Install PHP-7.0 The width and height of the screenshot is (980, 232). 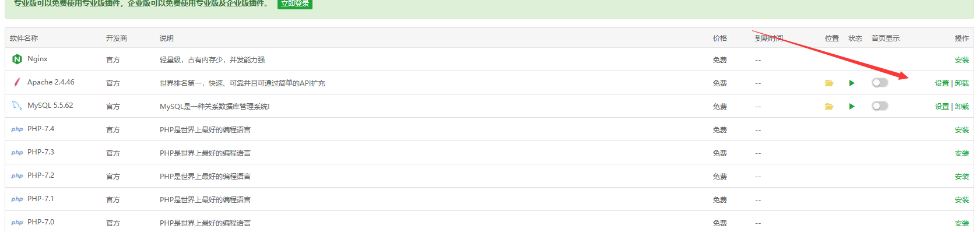point(962,223)
